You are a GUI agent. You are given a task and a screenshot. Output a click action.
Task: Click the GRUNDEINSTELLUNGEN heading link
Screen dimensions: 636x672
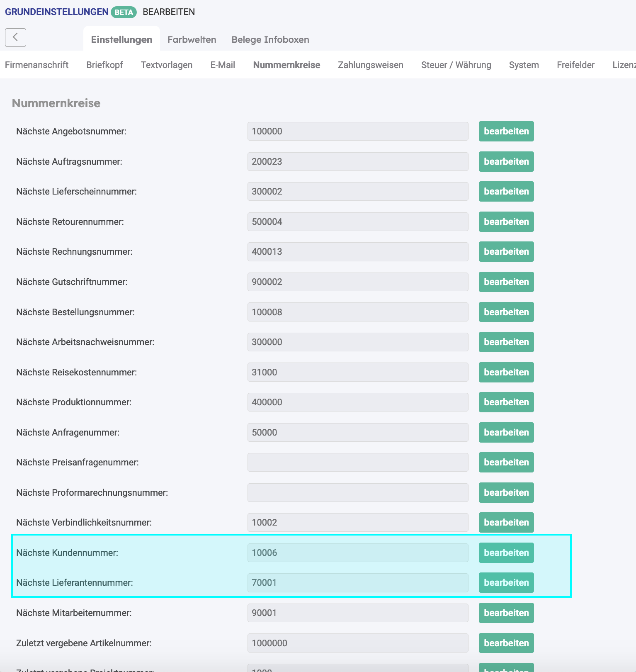[56, 12]
